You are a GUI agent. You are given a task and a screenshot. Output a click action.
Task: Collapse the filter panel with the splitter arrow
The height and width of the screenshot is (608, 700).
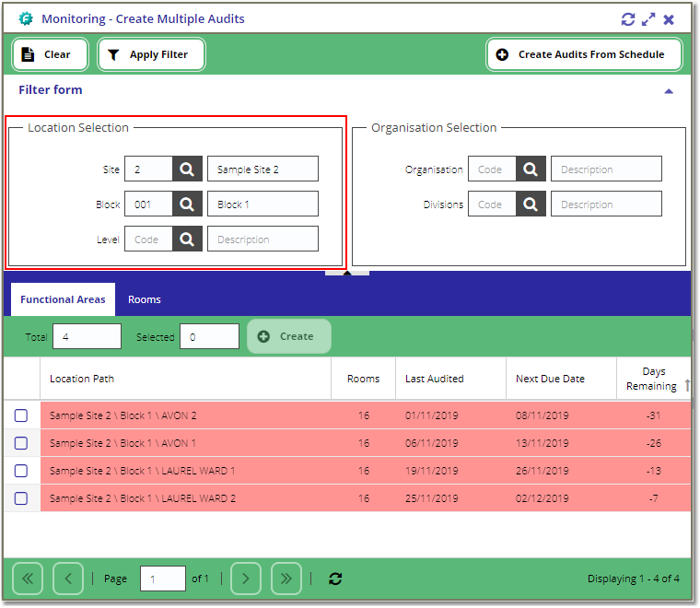click(x=347, y=273)
